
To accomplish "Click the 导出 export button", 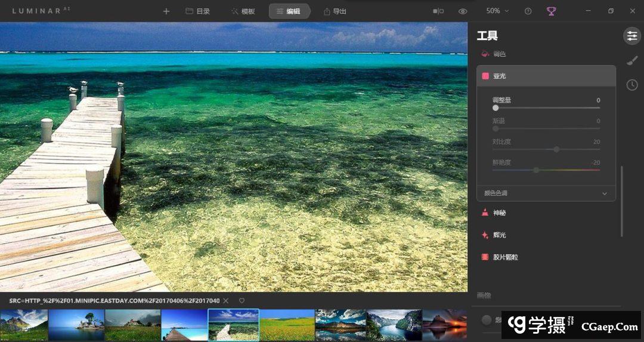I will click(x=335, y=11).
